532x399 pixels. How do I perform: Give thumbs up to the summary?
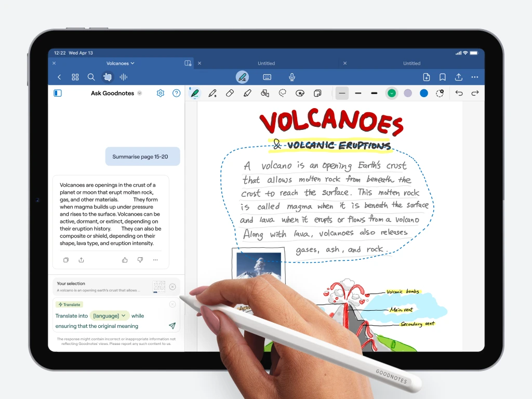125,260
